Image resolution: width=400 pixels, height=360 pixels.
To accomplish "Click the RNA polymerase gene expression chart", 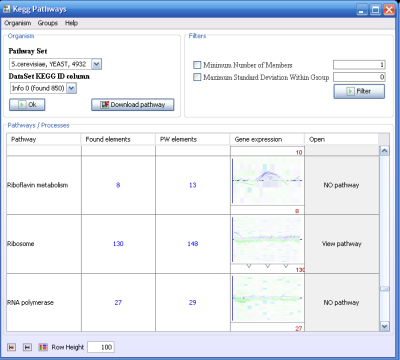I will tap(267, 299).
